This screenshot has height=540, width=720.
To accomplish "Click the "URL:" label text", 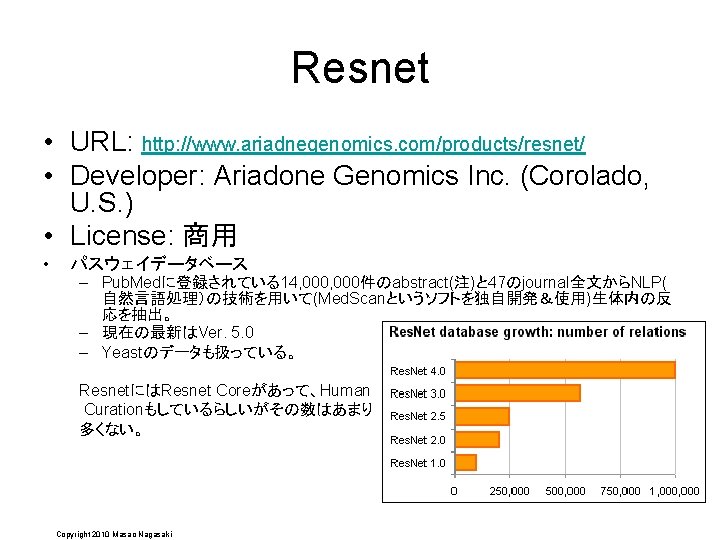I will pos(101,141).
